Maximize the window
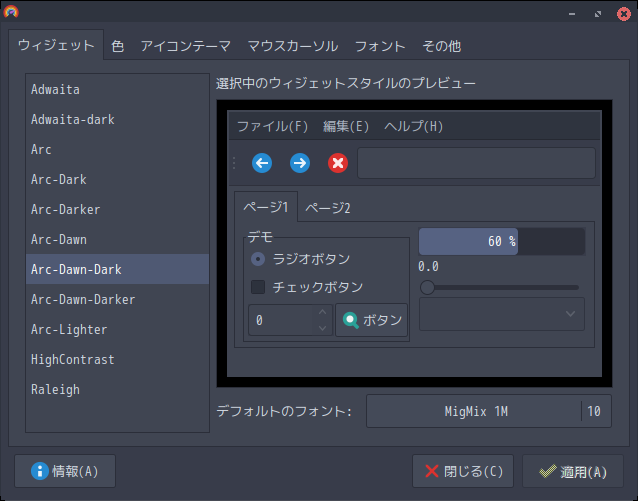This screenshot has height=501, width=638. (598, 14)
